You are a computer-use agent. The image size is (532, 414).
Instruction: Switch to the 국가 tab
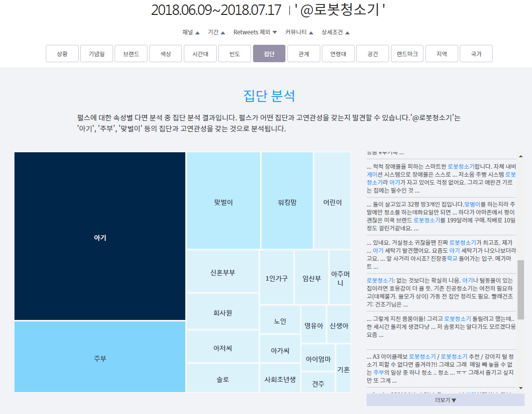[x=476, y=54]
